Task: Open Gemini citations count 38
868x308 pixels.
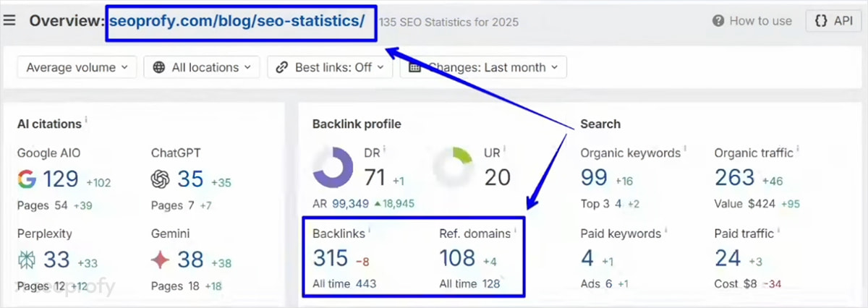Action: tap(191, 259)
